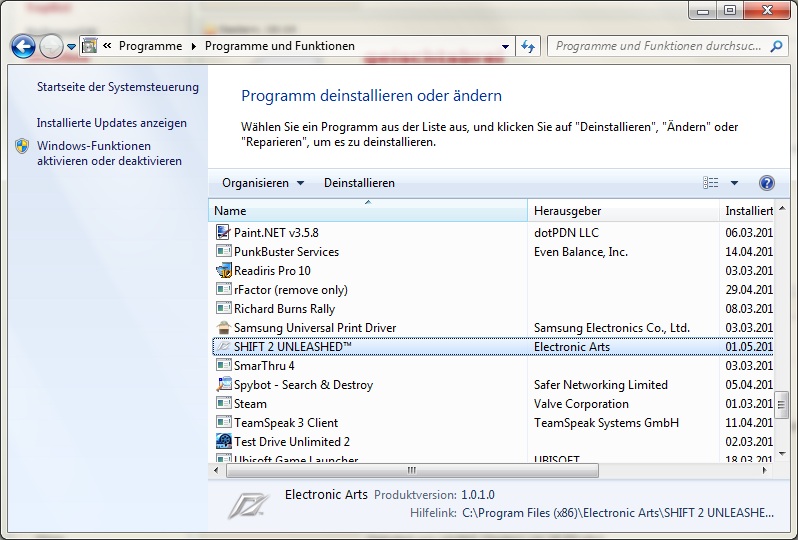Open the view options dropdown arrow
This screenshot has width=798, height=540.
[734, 183]
